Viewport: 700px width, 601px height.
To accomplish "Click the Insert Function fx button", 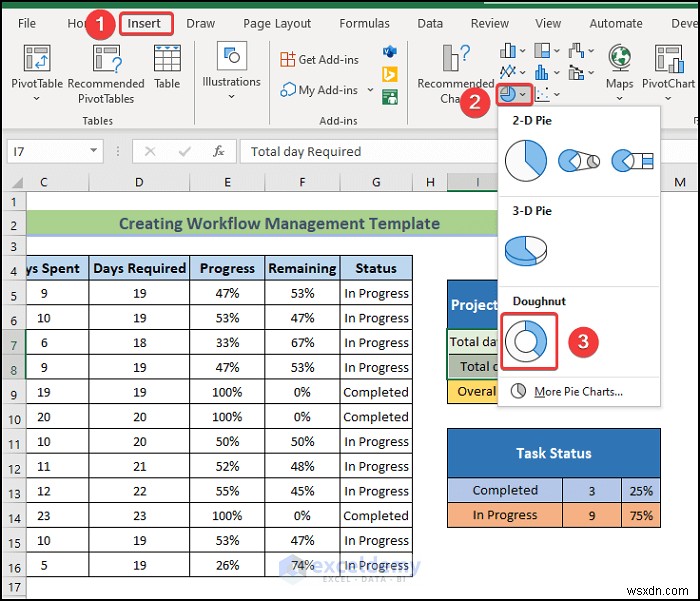I will (218, 151).
